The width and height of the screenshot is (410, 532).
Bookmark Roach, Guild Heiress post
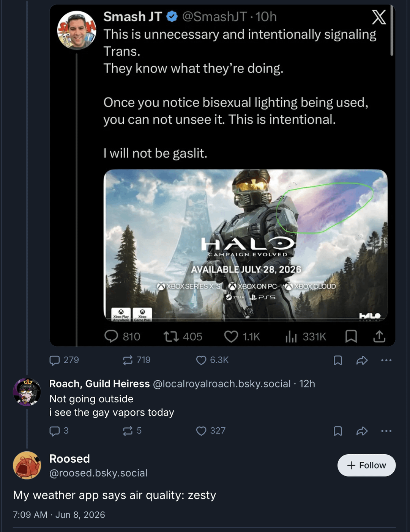coord(338,431)
